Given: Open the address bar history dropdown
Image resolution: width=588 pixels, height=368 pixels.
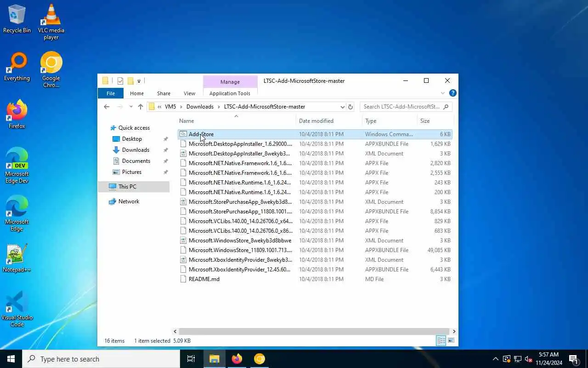Looking at the screenshot, I should click(x=342, y=107).
